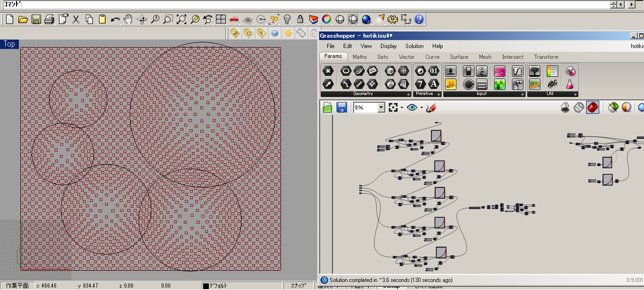The image size is (644, 290).
Task: Expand the Input panel arrow
Action: (x=522, y=94)
